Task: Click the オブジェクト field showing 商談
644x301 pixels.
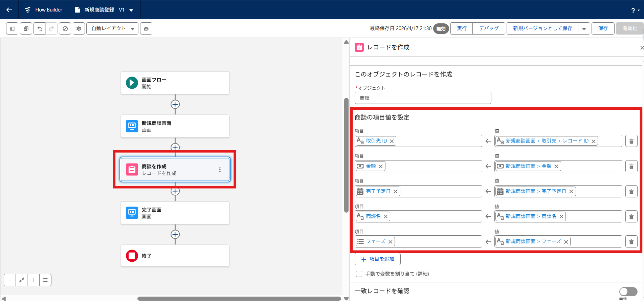Action: pyautogui.click(x=422, y=98)
